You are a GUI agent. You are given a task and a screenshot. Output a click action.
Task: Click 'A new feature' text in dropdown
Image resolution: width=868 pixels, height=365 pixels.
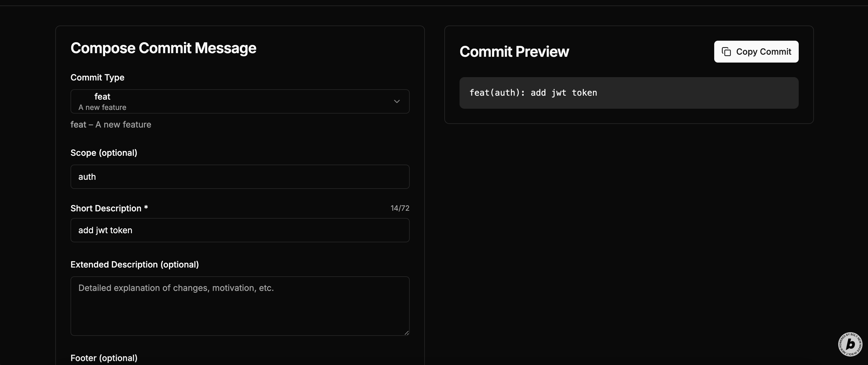coord(102,107)
